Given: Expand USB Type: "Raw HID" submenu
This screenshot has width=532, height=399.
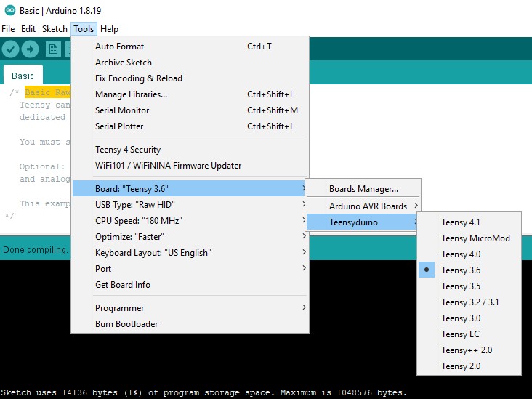Looking at the screenshot, I should [190, 205].
